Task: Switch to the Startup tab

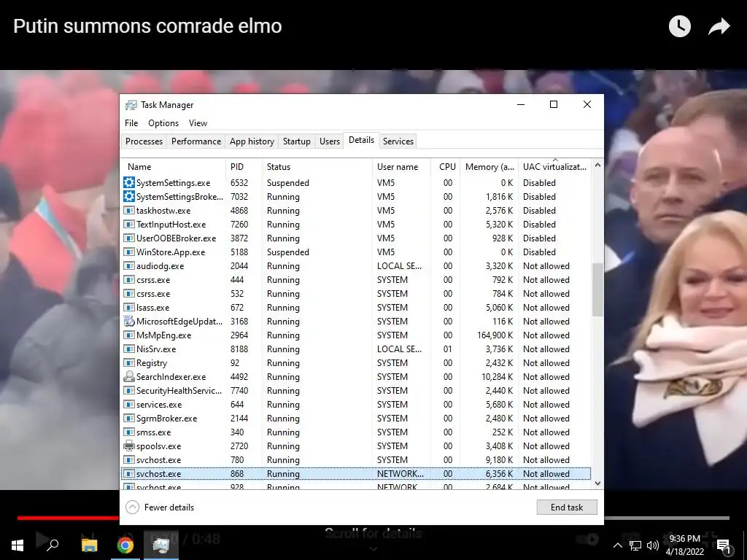Action: click(296, 141)
